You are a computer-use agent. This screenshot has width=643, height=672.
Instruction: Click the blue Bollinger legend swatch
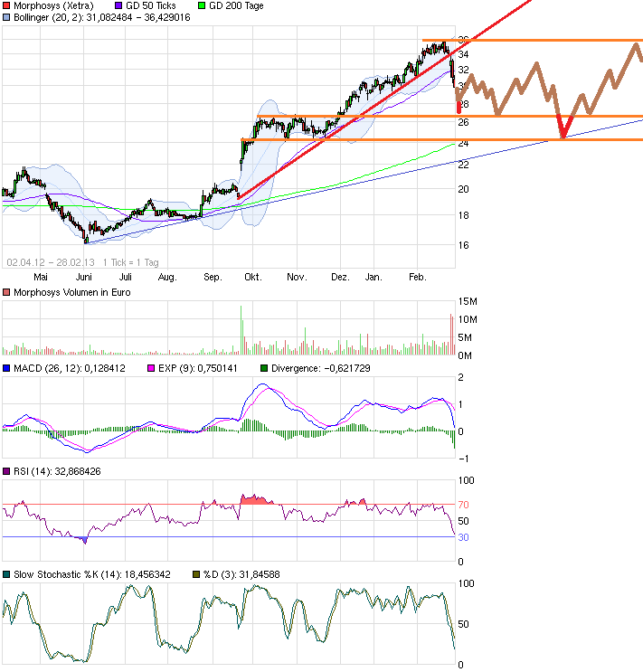click(5, 17)
